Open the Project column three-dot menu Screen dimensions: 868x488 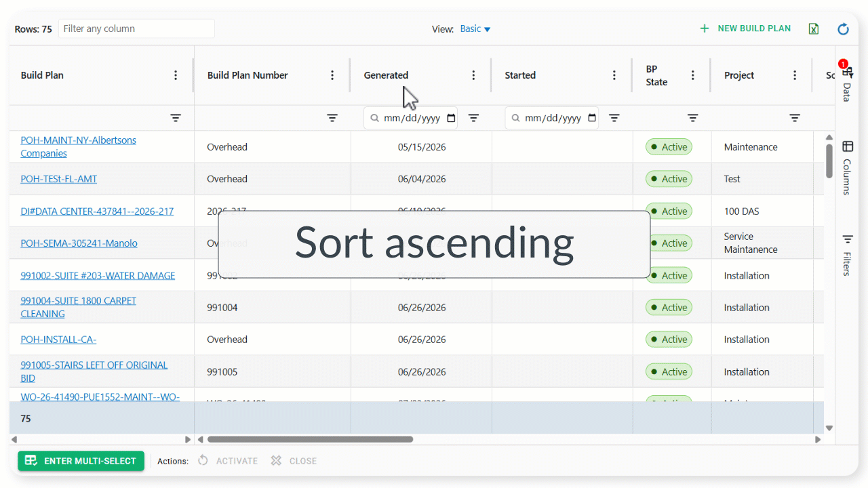coord(795,75)
